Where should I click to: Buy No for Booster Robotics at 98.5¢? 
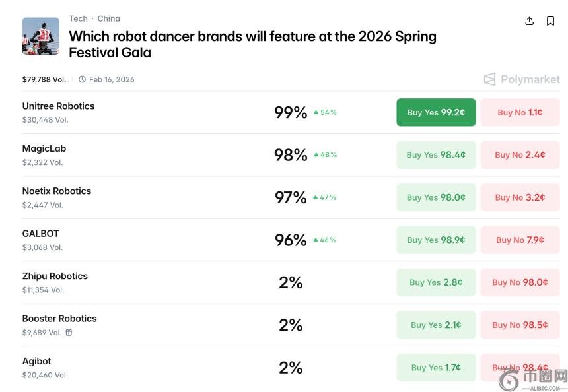(520, 325)
